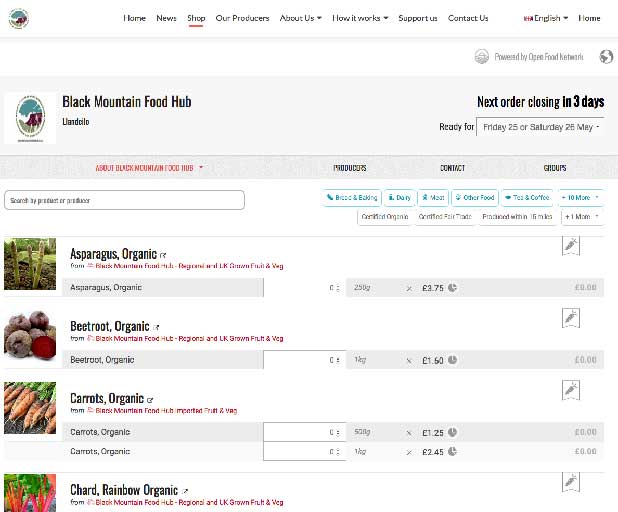Click the Chard producer property carrot badge
Screen dimensions: 618x512
pyautogui.click(x=571, y=482)
